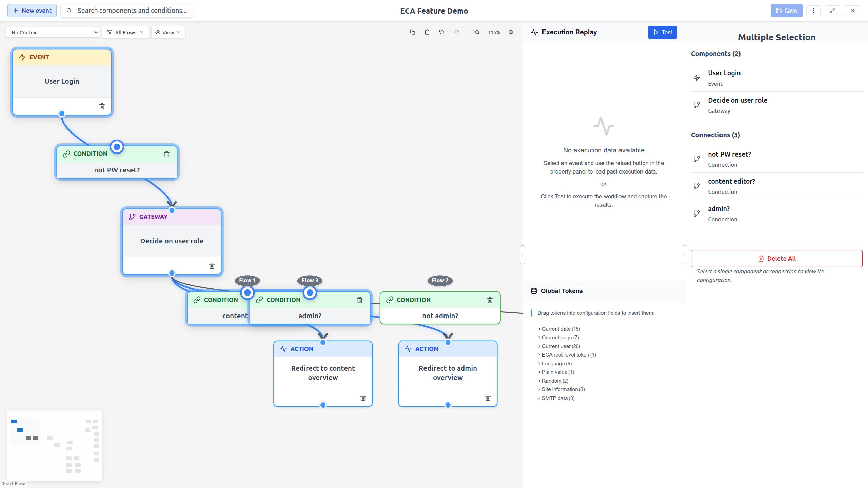Click trash icon on Decide on user role gateway
This screenshot has height=488, width=868.
[x=212, y=266]
